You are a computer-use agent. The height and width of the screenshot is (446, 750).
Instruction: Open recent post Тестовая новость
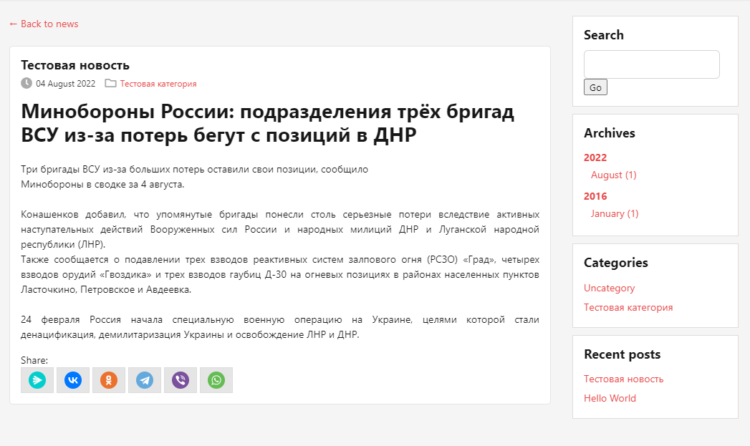(x=624, y=379)
